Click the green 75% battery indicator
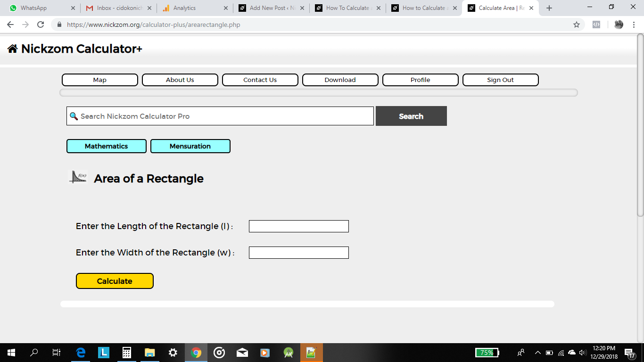 [x=487, y=353]
